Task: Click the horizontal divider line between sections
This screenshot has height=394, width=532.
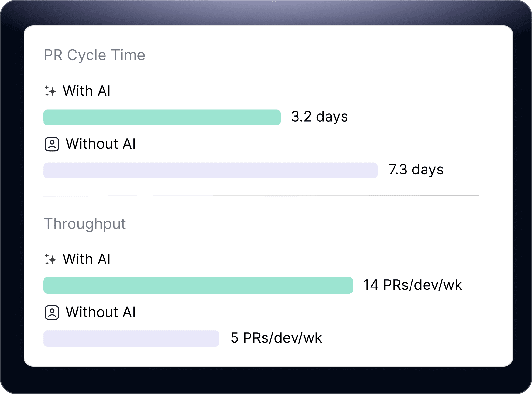Action: pos(261,196)
